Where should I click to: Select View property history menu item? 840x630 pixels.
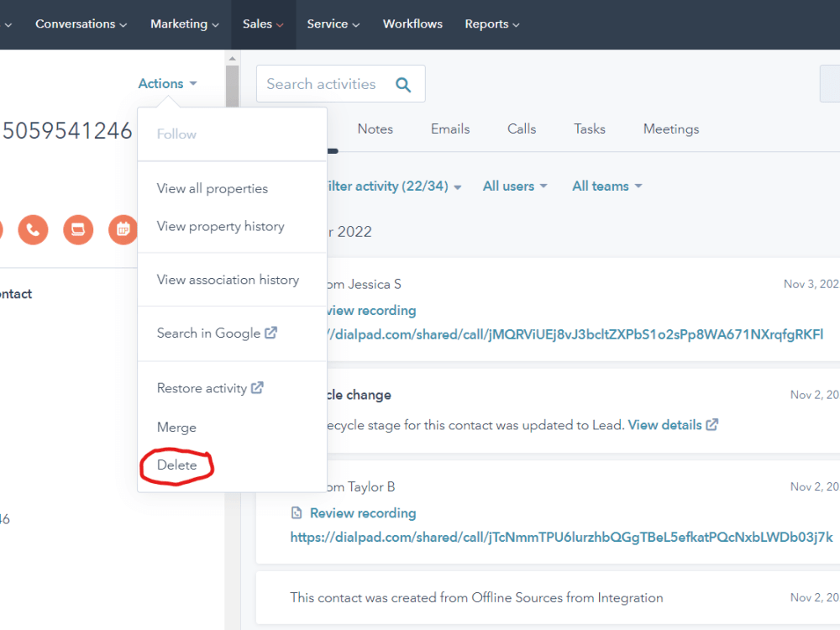(221, 227)
